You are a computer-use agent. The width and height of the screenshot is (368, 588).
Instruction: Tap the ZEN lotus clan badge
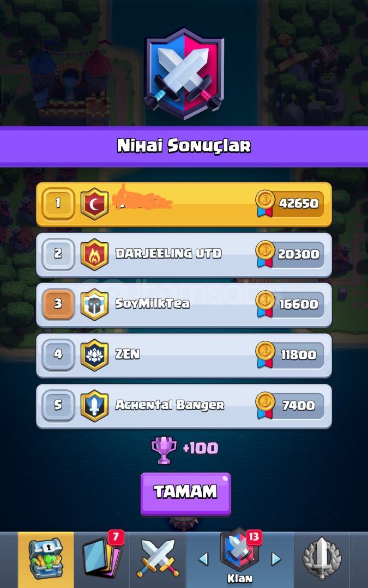click(x=95, y=355)
